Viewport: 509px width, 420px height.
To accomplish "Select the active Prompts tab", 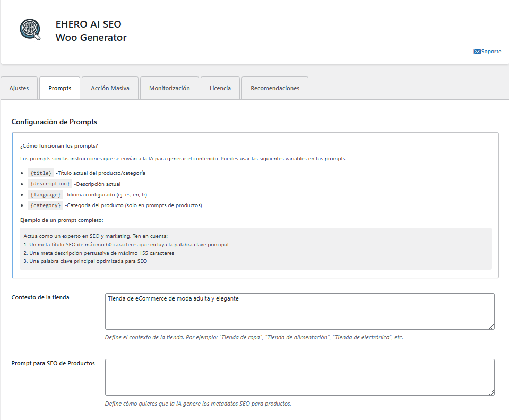I will (59, 88).
